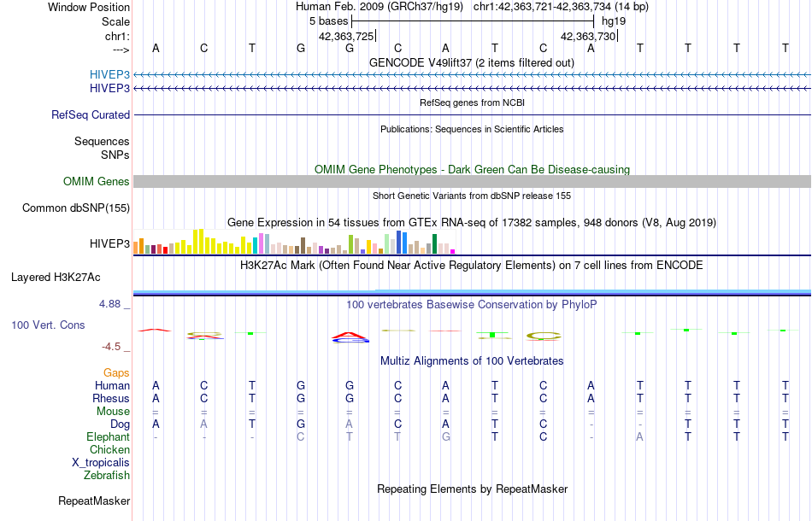The width and height of the screenshot is (812, 521).
Task: Select the Mouse alignment row label
Action: click(113, 412)
